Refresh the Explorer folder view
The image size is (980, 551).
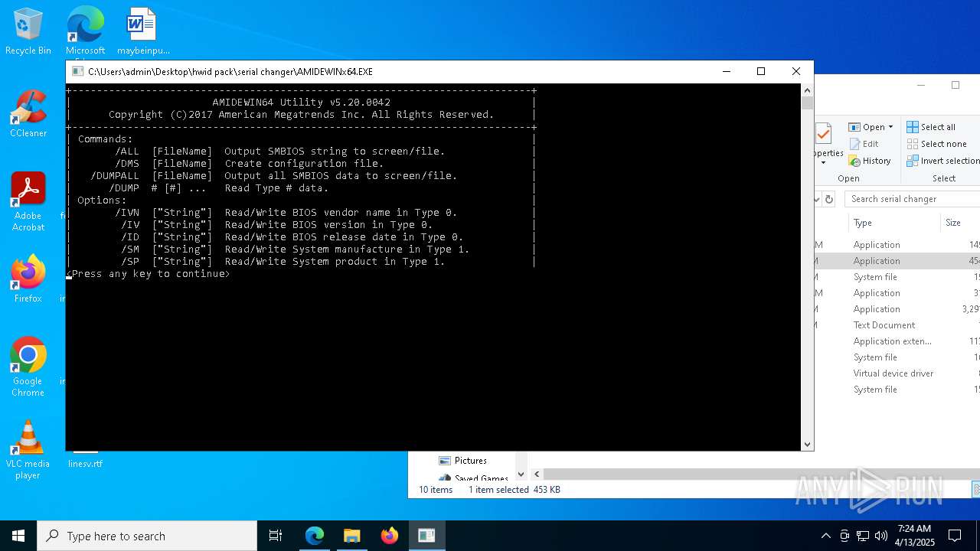[828, 199]
